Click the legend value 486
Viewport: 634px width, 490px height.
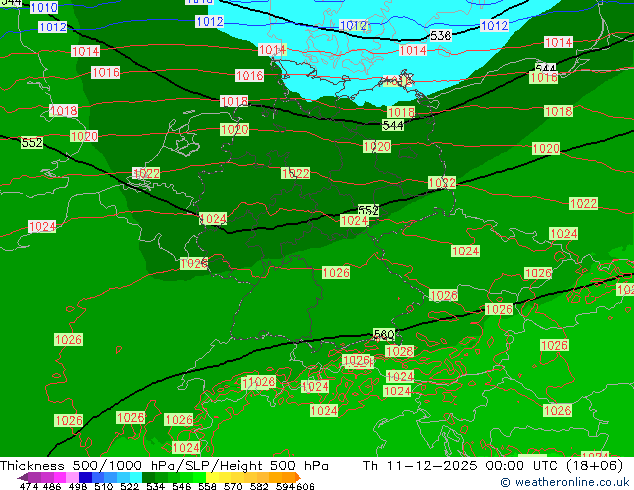pos(52,486)
